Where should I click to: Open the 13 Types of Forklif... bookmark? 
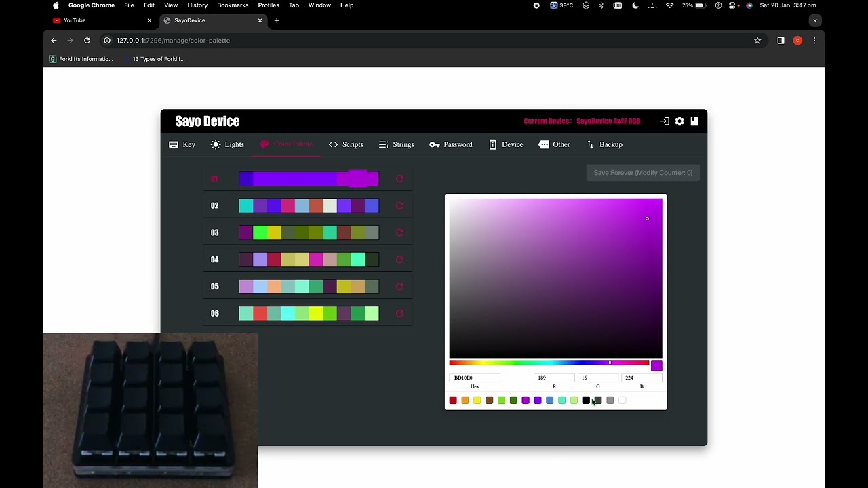(x=153, y=59)
